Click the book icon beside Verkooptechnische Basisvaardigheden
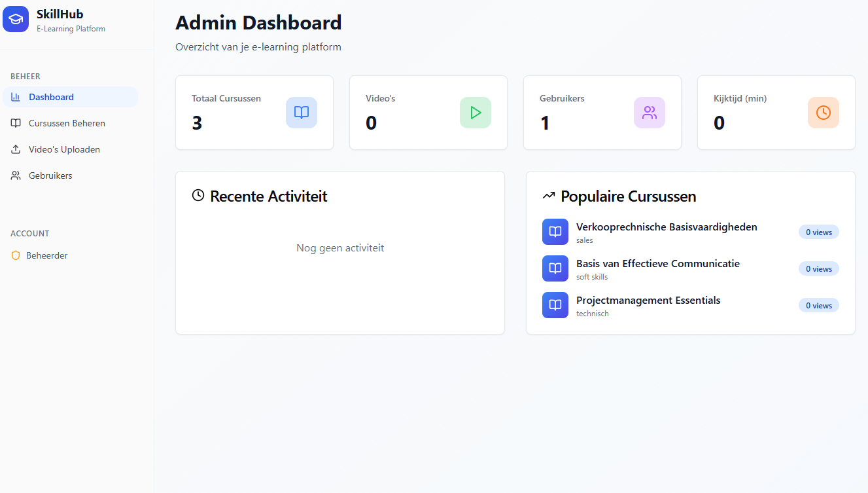The width and height of the screenshot is (868, 493). pos(555,232)
